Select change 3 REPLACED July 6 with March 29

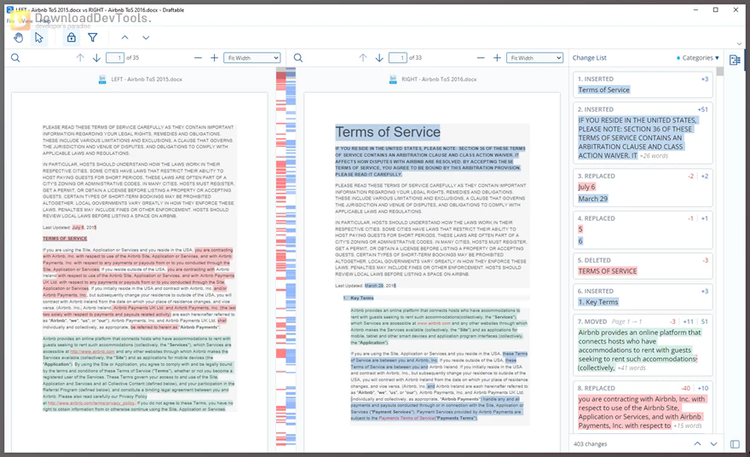click(643, 188)
